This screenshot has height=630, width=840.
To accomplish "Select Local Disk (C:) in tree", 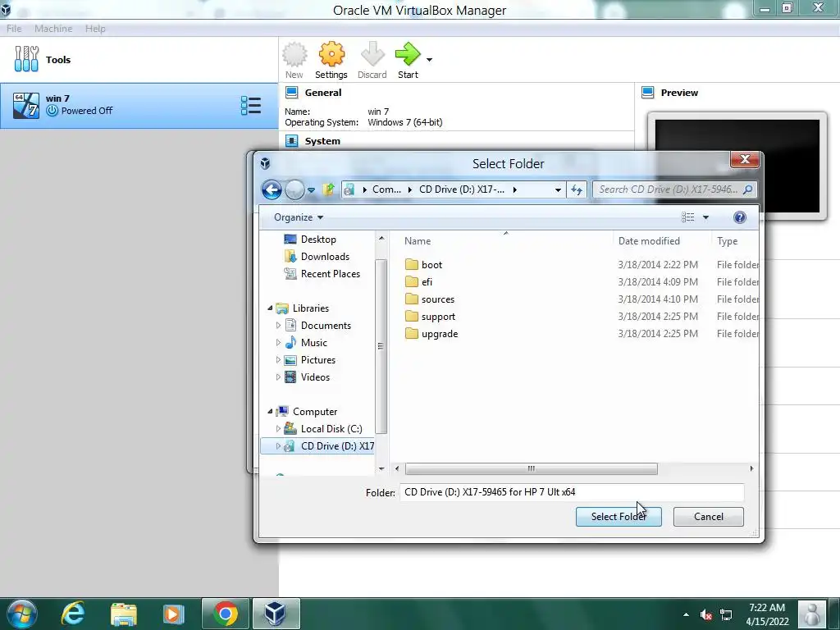I will point(331,428).
